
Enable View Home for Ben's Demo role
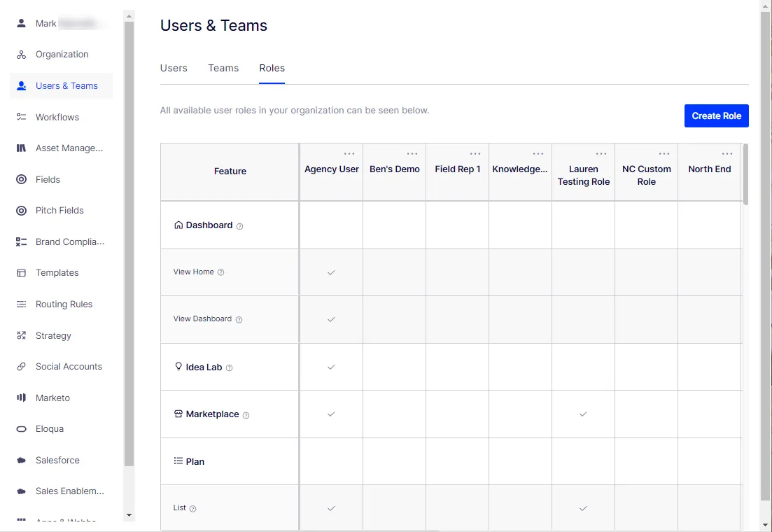click(394, 272)
